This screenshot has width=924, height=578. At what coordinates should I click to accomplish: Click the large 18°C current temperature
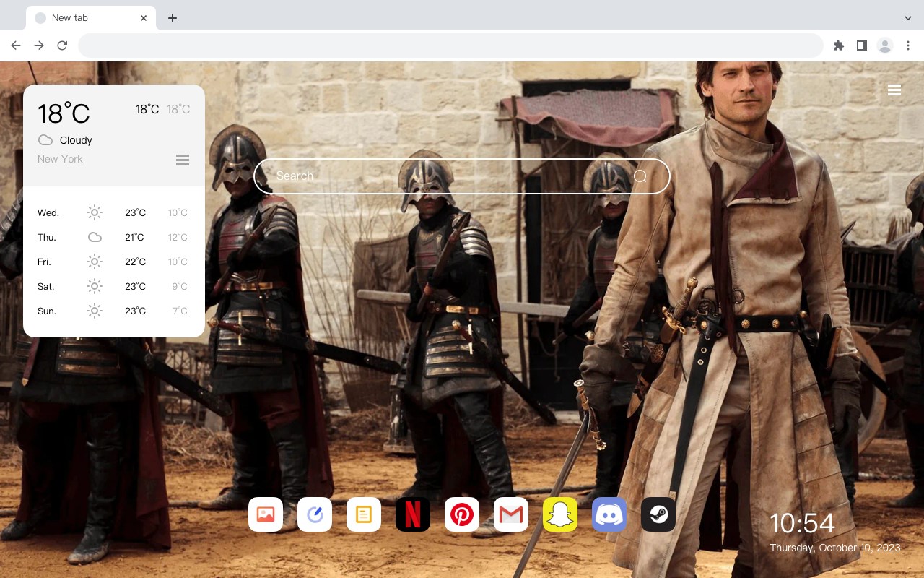click(64, 113)
